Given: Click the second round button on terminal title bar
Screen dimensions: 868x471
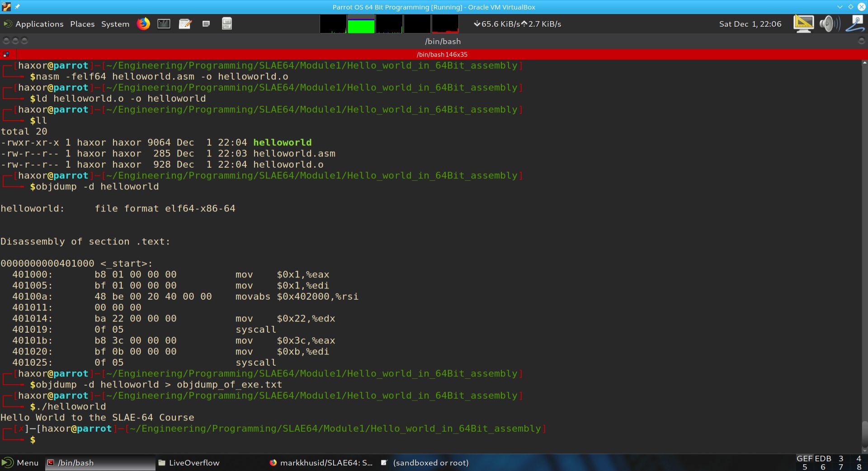Looking at the screenshot, I should 15,41.
